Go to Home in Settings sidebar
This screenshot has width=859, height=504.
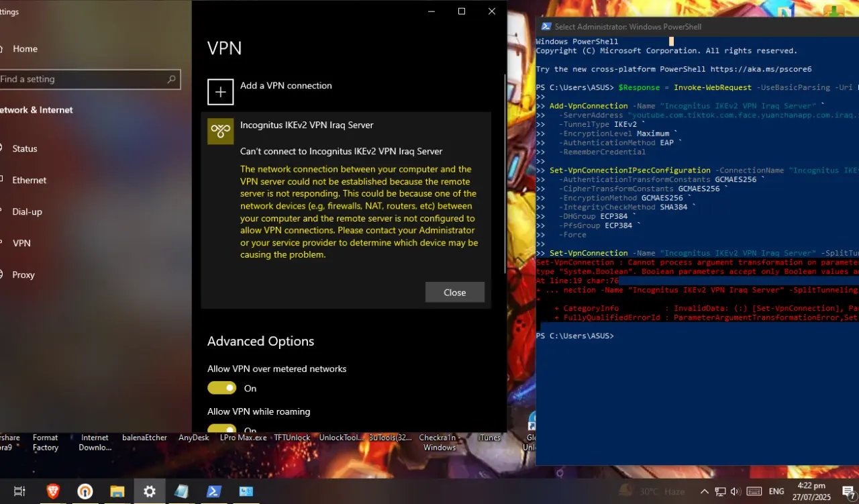25,49
